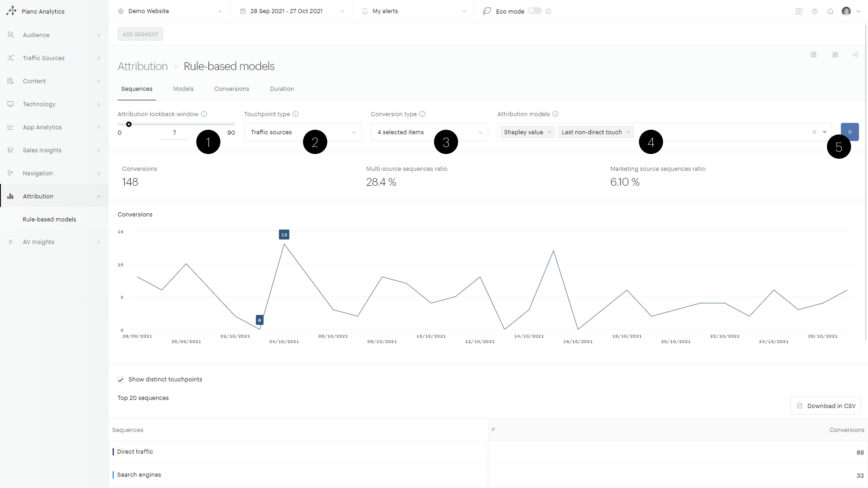
Task: Open the Touchpoint type dropdown
Action: coord(303,132)
